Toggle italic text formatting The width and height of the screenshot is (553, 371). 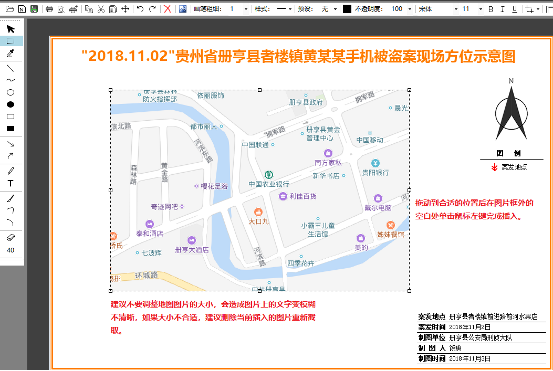click(503, 9)
